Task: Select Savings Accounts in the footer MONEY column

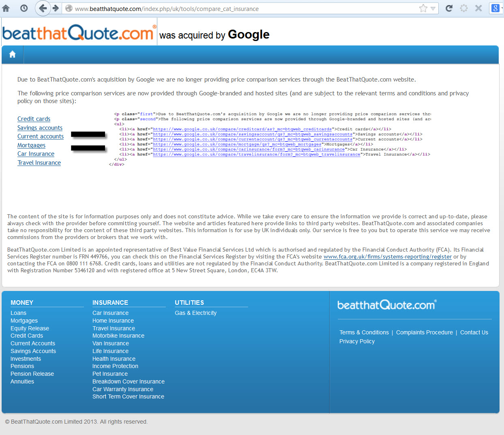Action: pos(33,351)
